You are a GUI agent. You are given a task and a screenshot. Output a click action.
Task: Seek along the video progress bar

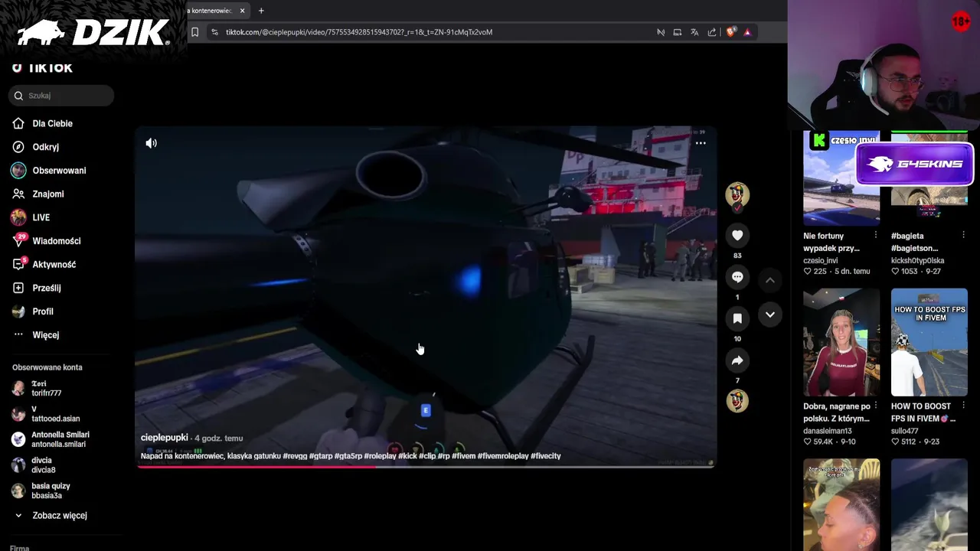pos(426,465)
